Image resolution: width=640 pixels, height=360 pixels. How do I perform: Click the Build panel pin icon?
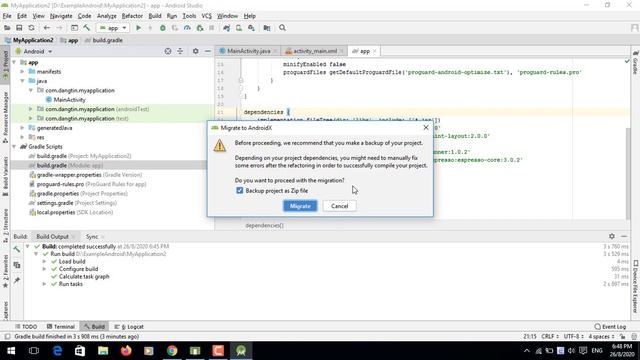tap(17, 280)
